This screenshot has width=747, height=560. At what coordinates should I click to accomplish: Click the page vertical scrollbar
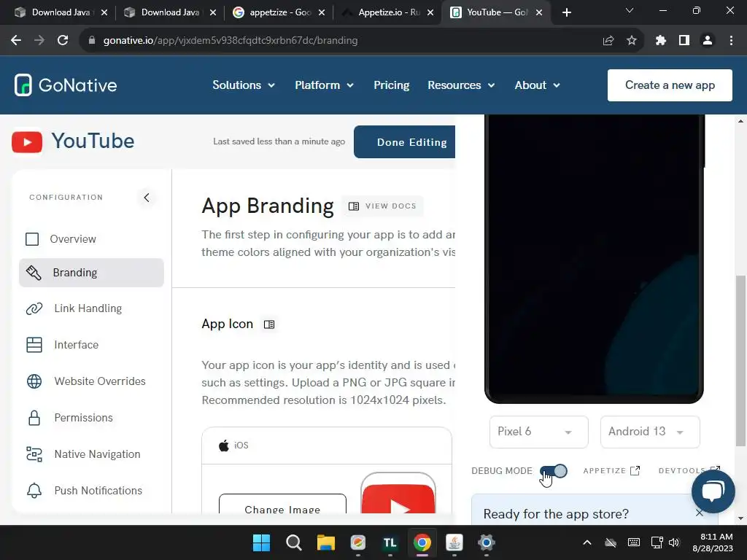740,360
